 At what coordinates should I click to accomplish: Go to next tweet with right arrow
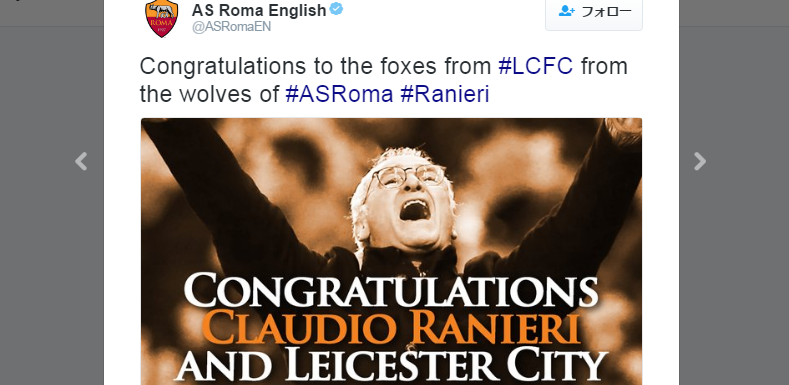(699, 162)
